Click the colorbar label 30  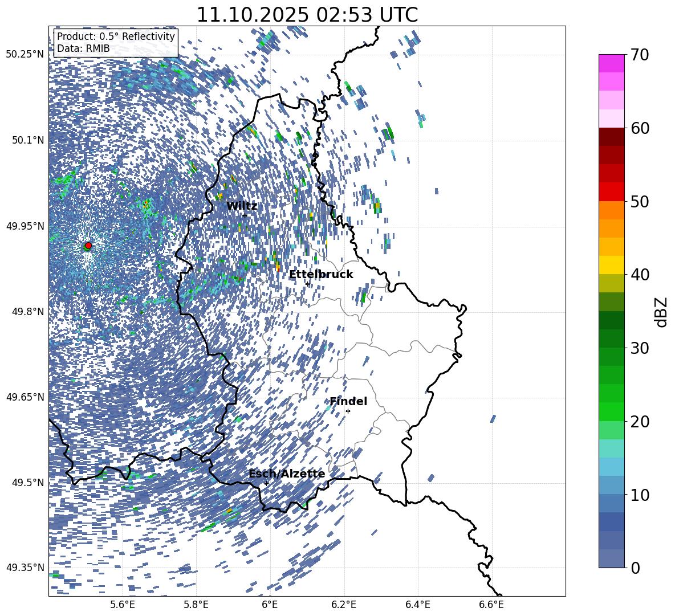point(640,348)
